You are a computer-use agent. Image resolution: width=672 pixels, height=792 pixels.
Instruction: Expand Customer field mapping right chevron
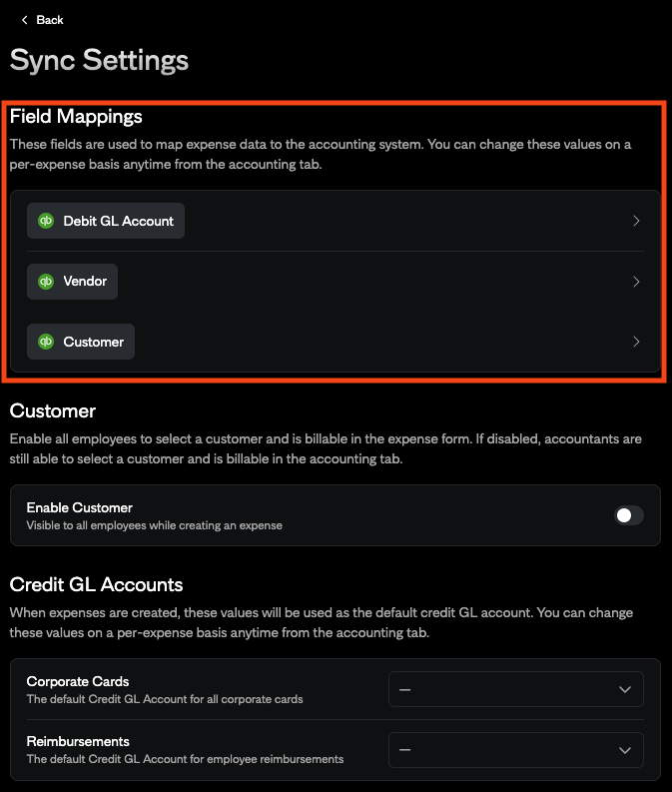point(636,342)
